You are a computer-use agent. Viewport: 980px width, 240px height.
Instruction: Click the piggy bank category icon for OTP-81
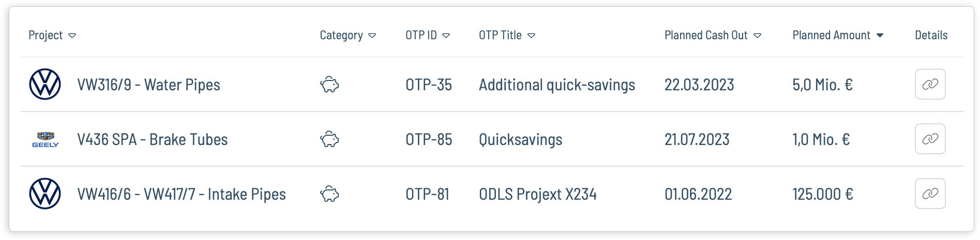point(329,194)
